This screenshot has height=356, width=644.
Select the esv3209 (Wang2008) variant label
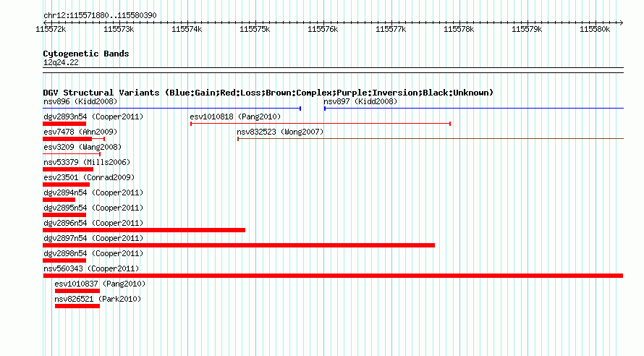coord(82,147)
